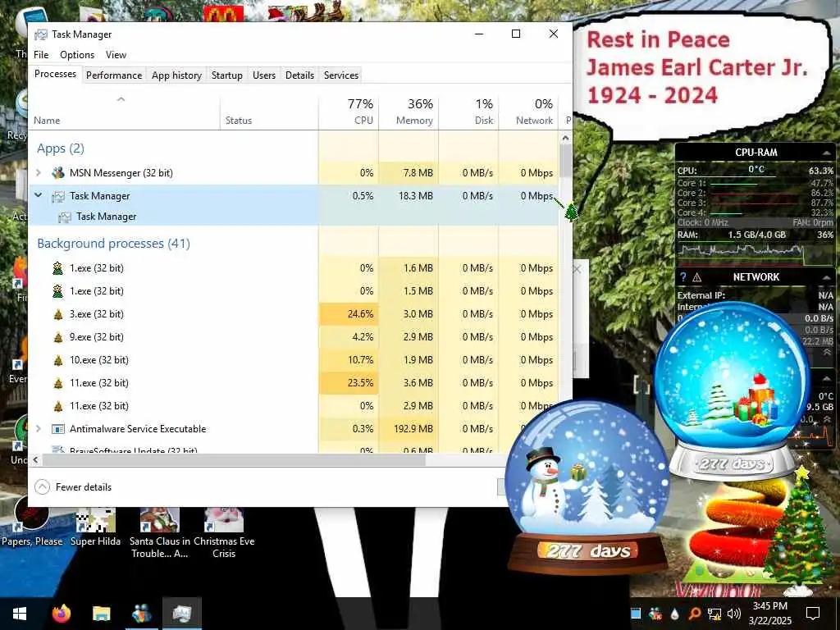Viewport: 840px width, 630px height.
Task: Click the 10.exe process icon
Action: point(58,361)
